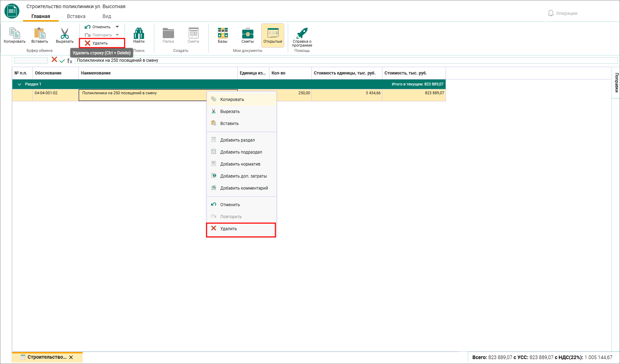Confirm formula with green checkmark

click(x=62, y=61)
